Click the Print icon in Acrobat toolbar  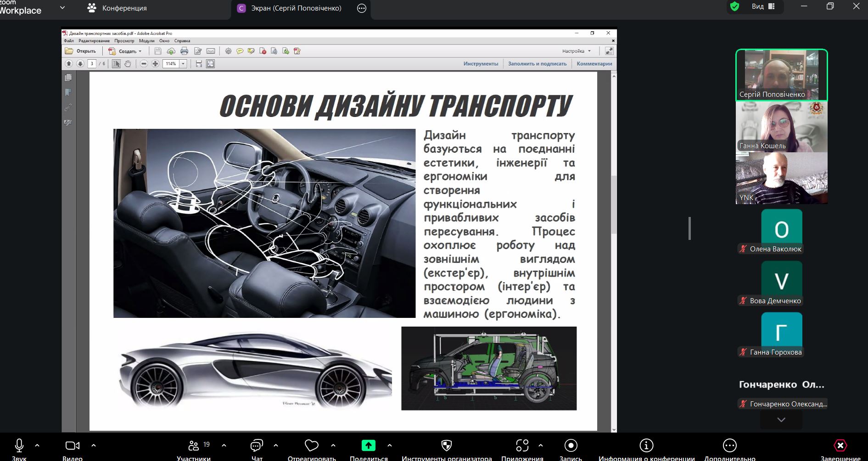[x=184, y=51]
